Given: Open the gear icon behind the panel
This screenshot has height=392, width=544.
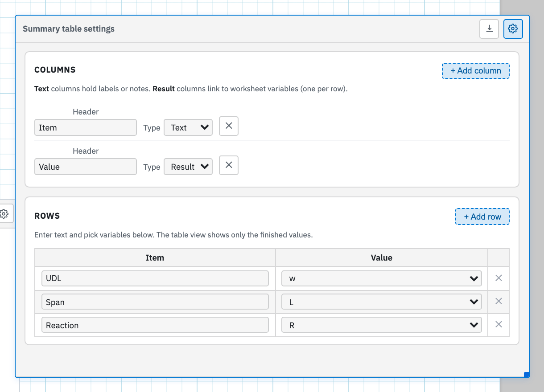Looking at the screenshot, I should 4,214.
